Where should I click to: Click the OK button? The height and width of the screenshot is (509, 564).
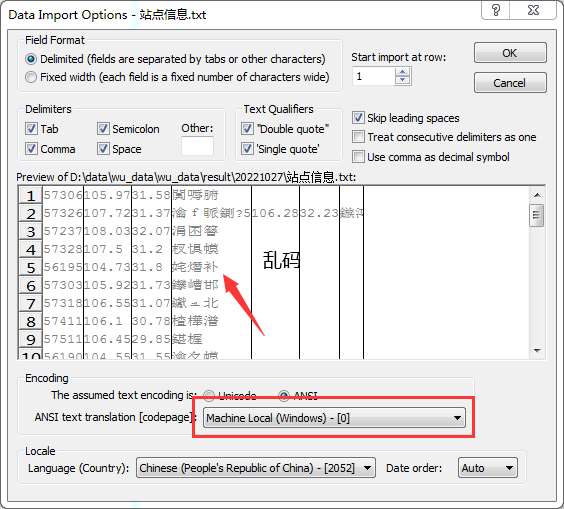510,53
